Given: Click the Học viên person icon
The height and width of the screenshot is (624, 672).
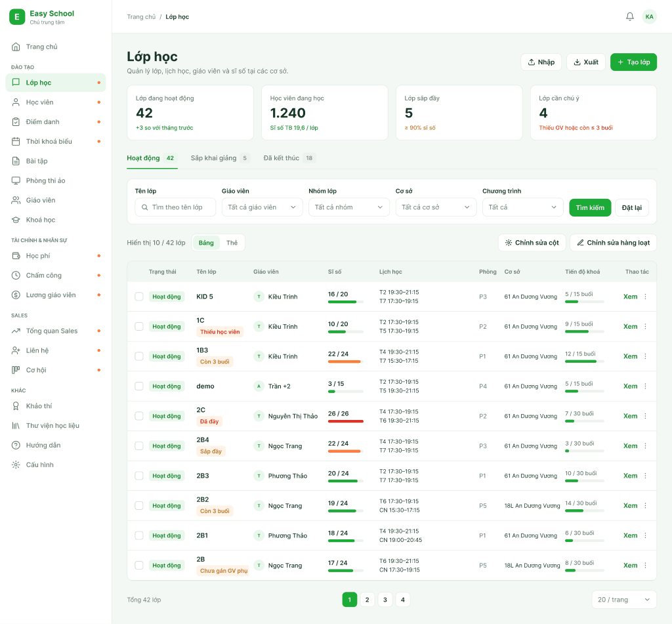Looking at the screenshot, I should (16, 102).
